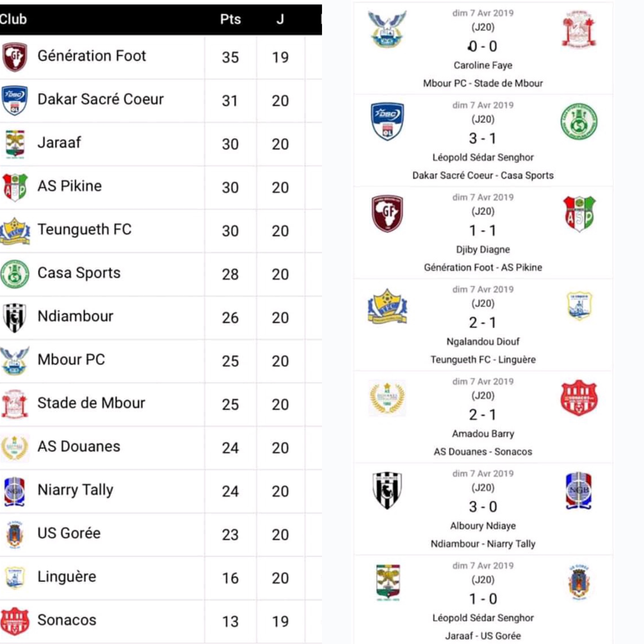Click the AS Pikine crest in 1-1 match
The width and height of the screenshot is (644, 644).
[x=579, y=214]
